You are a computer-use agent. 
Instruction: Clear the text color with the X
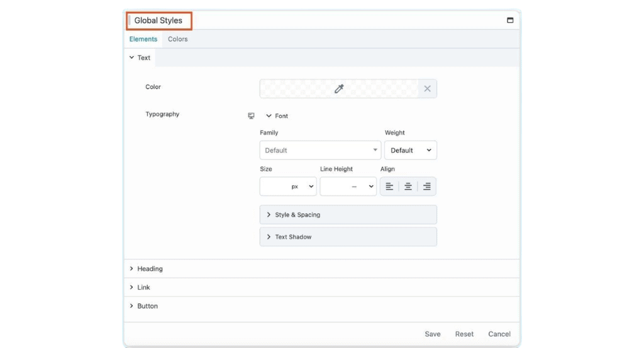point(427,89)
